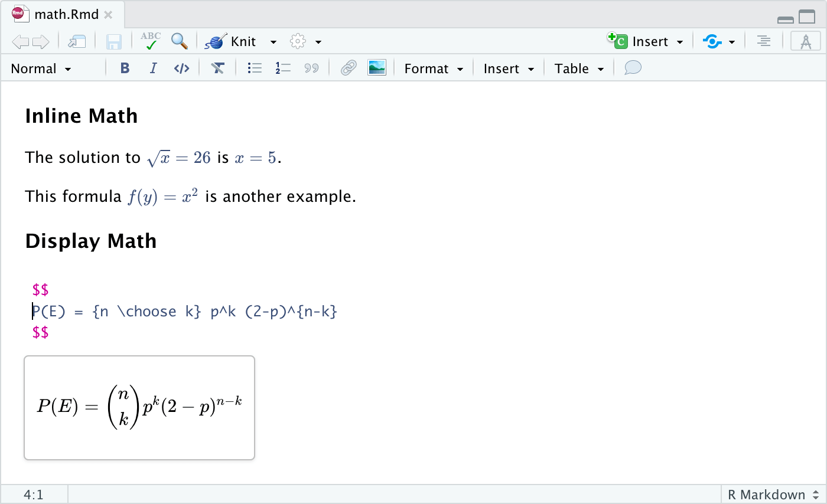Apply blockquote formatting
Viewport: 827px width, 504px height.
tap(311, 68)
